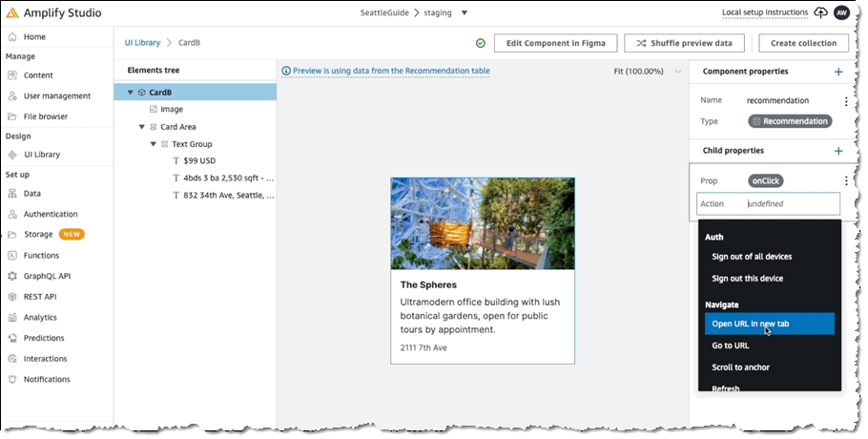868x439 pixels.
Task: Choose Sign out of all devices
Action: [x=752, y=257]
